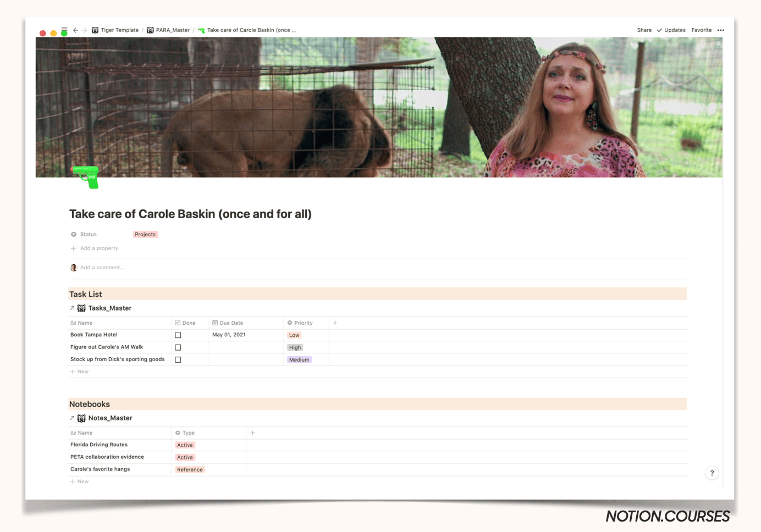Click the green water gun page icon
The width and height of the screenshot is (761, 532).
(86, 177)
